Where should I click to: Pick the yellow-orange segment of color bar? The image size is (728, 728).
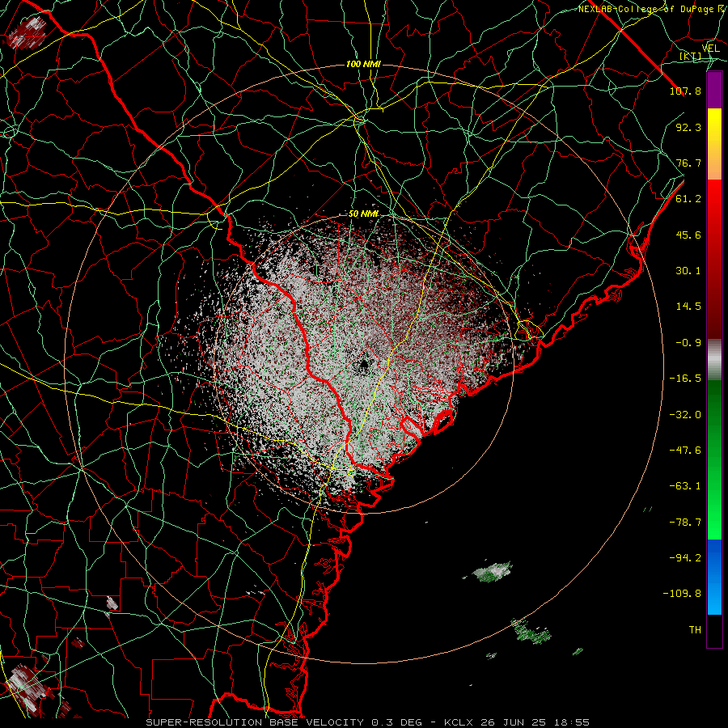coord(714,145)
